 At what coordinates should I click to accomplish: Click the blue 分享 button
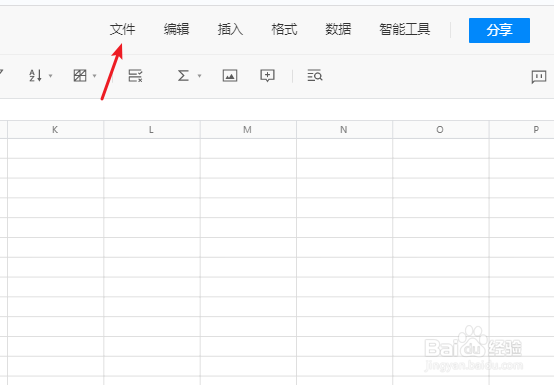pyautogui.click(x=499, y=30)
